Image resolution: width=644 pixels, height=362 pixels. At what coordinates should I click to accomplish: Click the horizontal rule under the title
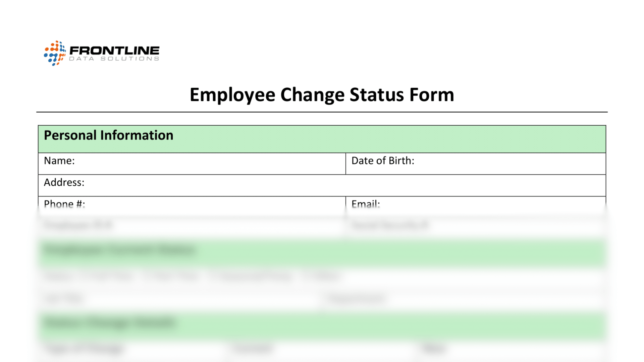click(x=322, y=112)
